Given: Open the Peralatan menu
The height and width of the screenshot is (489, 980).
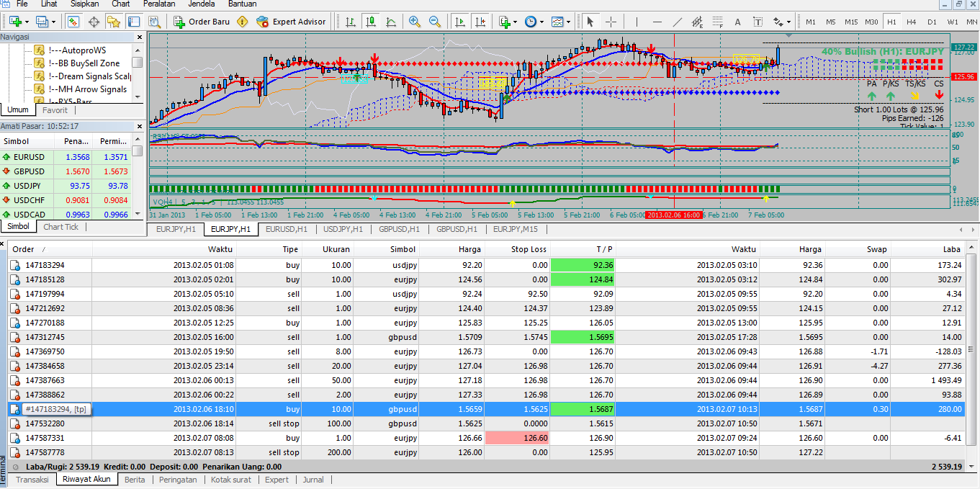Looking at the screenshot, I should point(158,4).
